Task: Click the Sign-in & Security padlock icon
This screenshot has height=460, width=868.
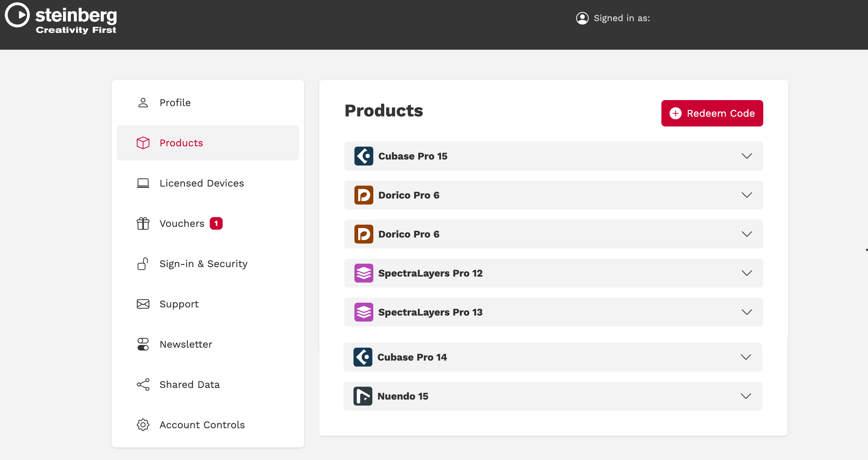Action: (143, 264)
